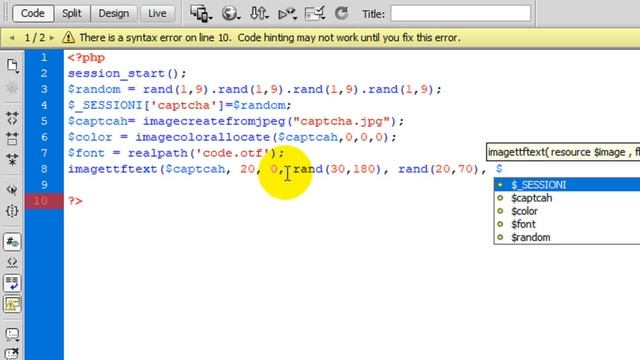The width and height of the screenshot is (640, 360).
Task: Click '$random' variable on line 3
Action: (x=94, y=89)
